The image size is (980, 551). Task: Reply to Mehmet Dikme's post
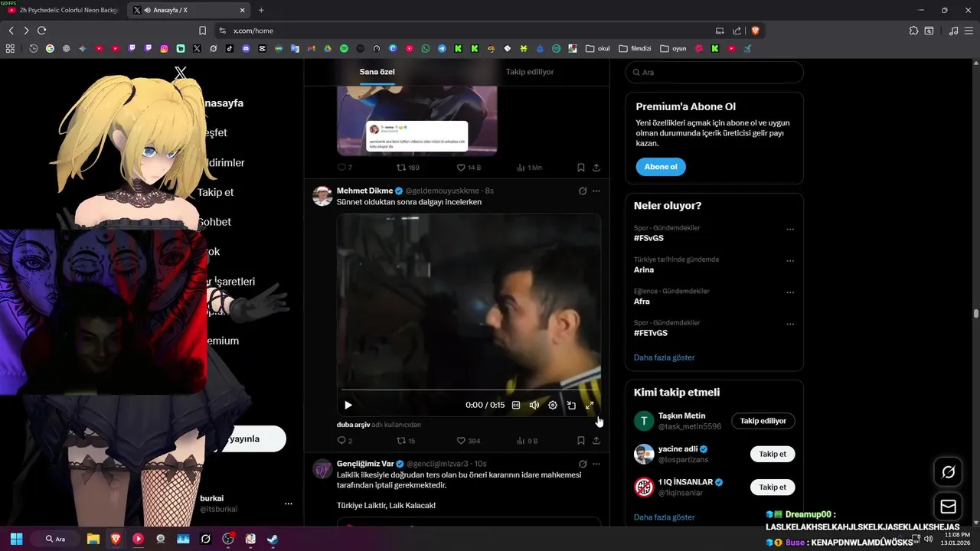(345, 441)
